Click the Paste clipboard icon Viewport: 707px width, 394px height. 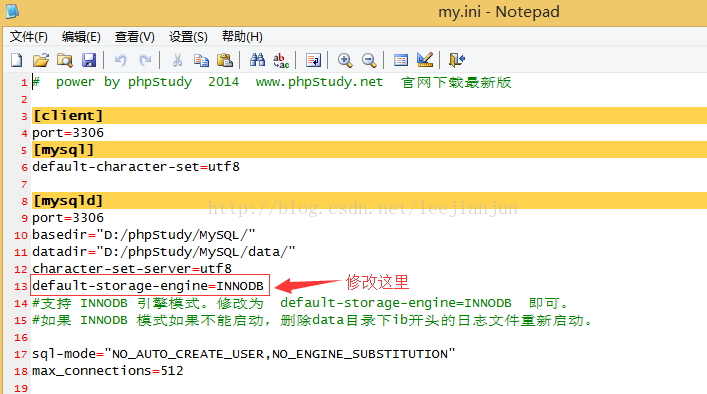(x=225, y=60)
